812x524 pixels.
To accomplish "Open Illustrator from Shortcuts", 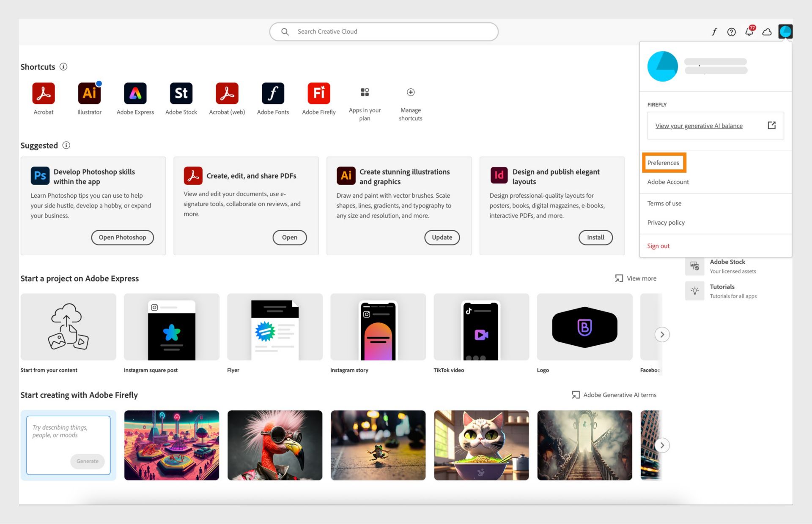I will click(89, 93).
